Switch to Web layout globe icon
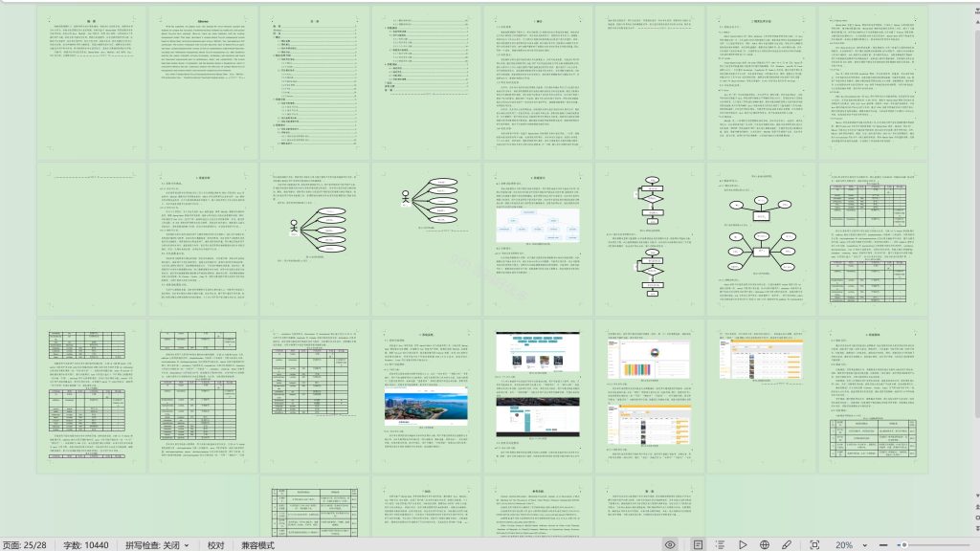The height and width of the screenshot is (551, 980). click(765, 544)
